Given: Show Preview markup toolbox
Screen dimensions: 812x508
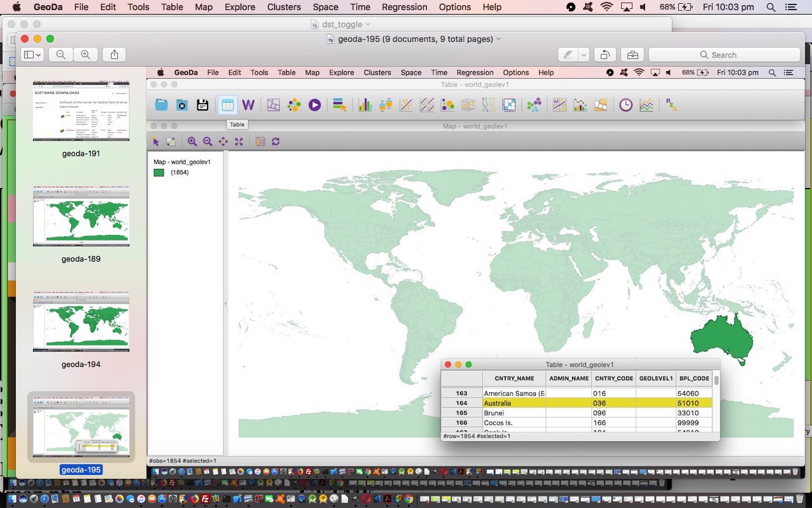Looking at the screenshot, I should pos(632,55).
